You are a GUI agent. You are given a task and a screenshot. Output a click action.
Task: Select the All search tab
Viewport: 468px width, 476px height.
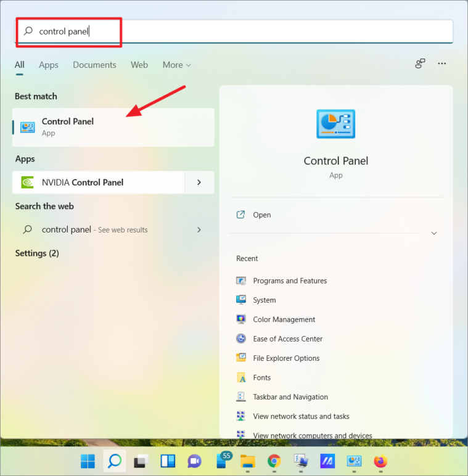pyautogui.click(x=20, y=65)
